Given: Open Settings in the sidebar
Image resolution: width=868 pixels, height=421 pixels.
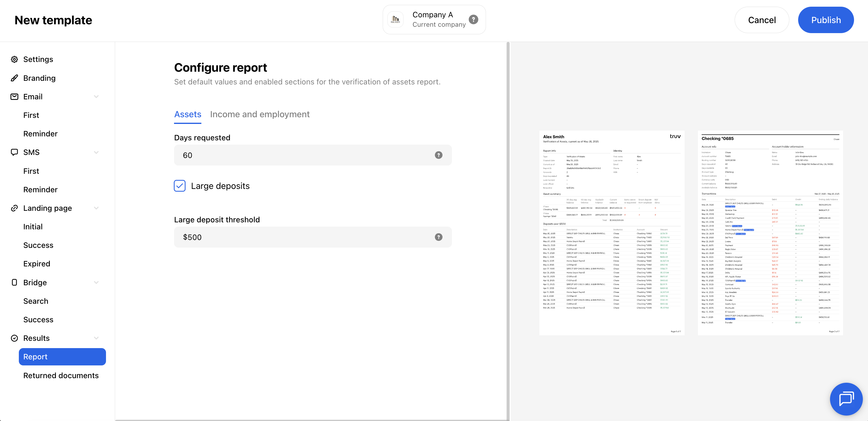Looking at the screenshot, I should coord(38,59).
